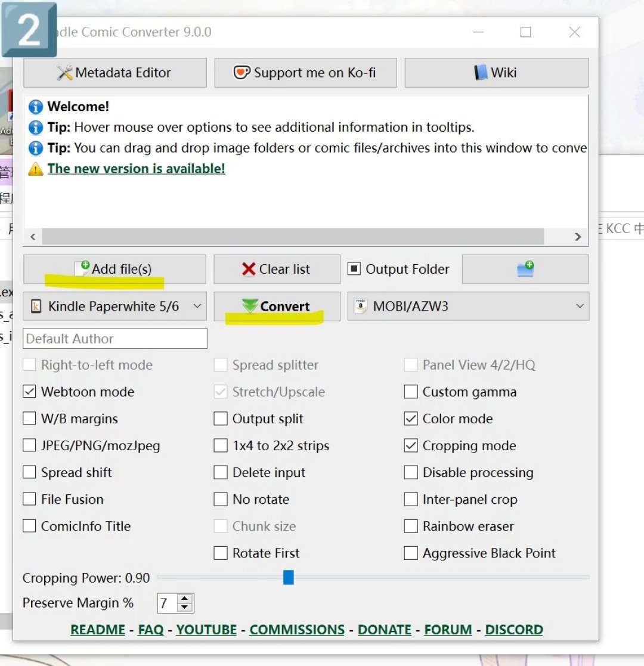Screen dimensions: 644x666
Task: Minimize the Kindle Comic Converter window
Action: click(478, 32)
